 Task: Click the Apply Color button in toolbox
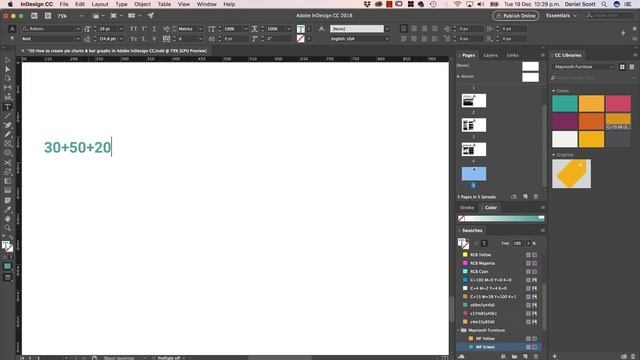tap(7, 266)
